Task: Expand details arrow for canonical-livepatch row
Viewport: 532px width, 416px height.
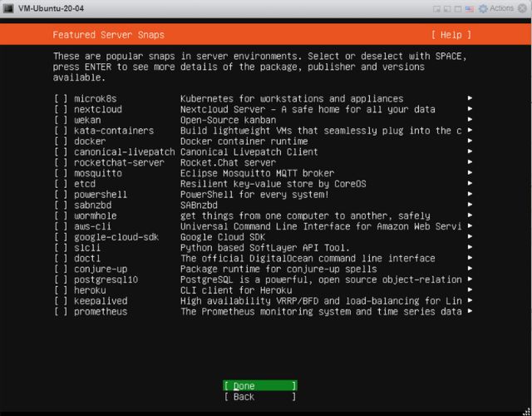Action: [470, 151]
